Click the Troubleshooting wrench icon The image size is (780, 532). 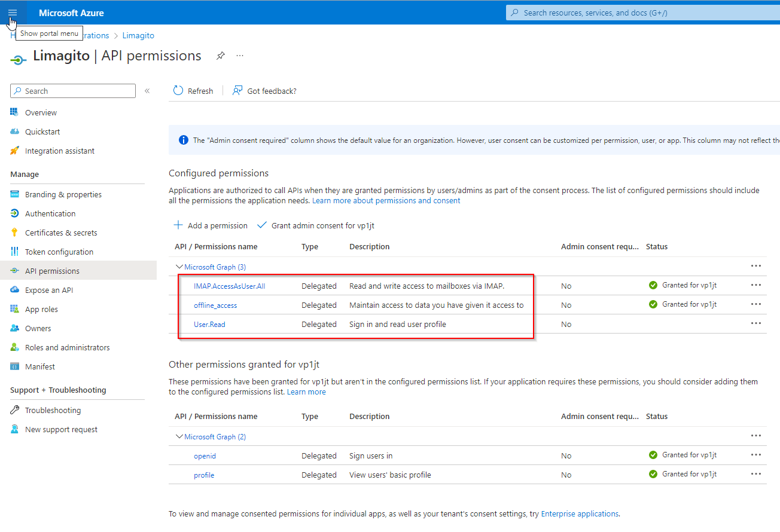click(15, 410)
